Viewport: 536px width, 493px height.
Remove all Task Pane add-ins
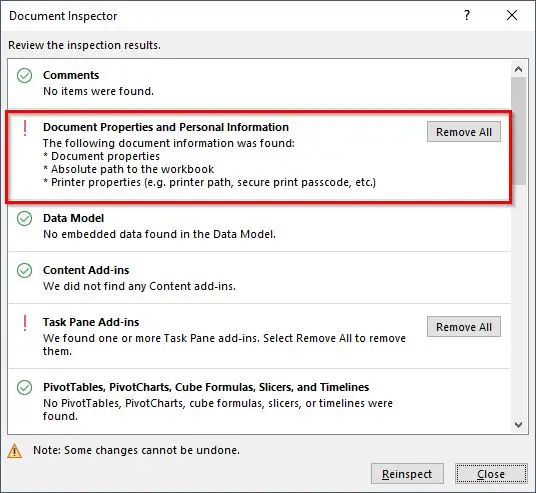tap(464, 327)
